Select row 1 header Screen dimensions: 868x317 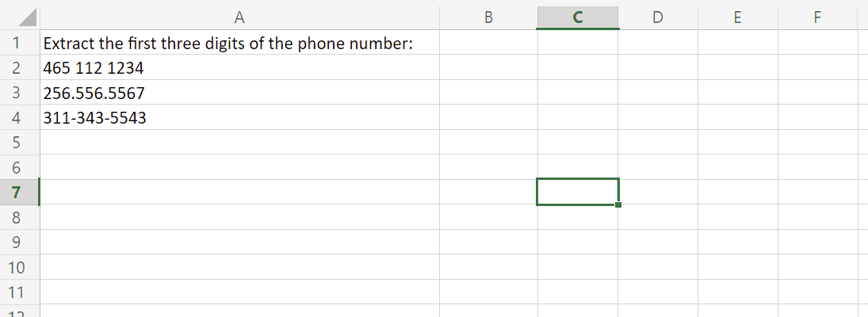click(x=19, y=43)
